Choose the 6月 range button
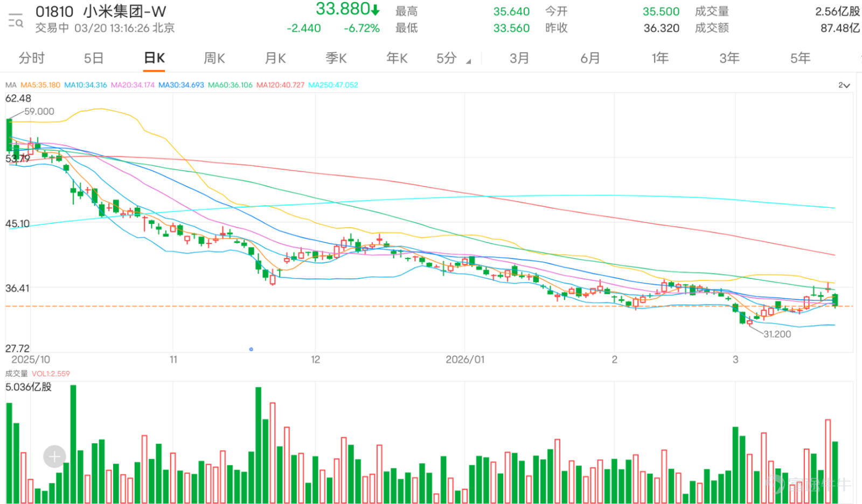 [590, 58]
